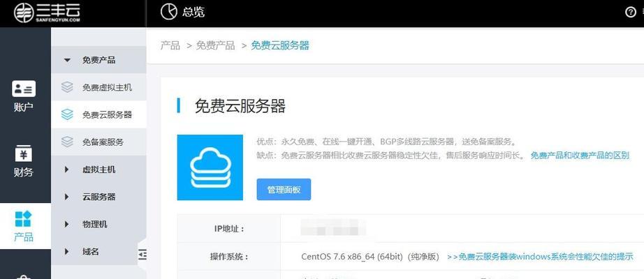Click the 免备案服务 layers icon
This screenshot has height=279, width=644.
tap(67, 142)
